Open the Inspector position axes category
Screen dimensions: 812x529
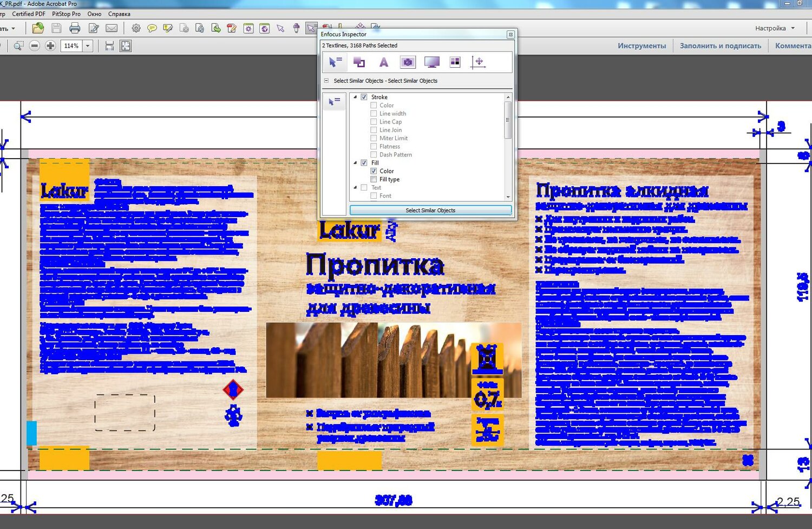[478, 62]
